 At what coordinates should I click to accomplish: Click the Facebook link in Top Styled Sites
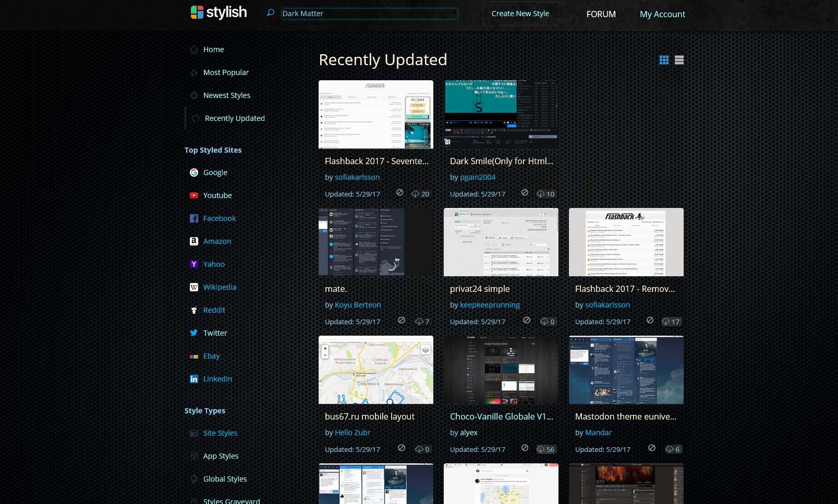tap(220, 218)
